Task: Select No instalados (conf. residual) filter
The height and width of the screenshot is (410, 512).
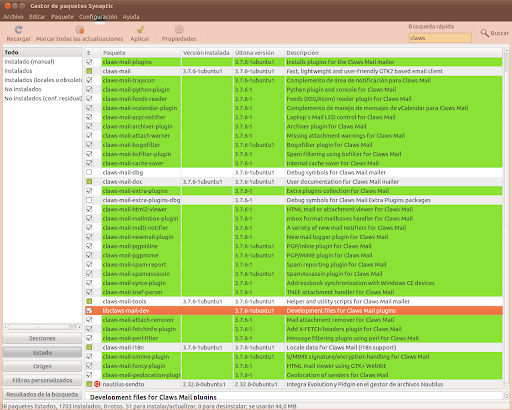Action: click(42, 99)
